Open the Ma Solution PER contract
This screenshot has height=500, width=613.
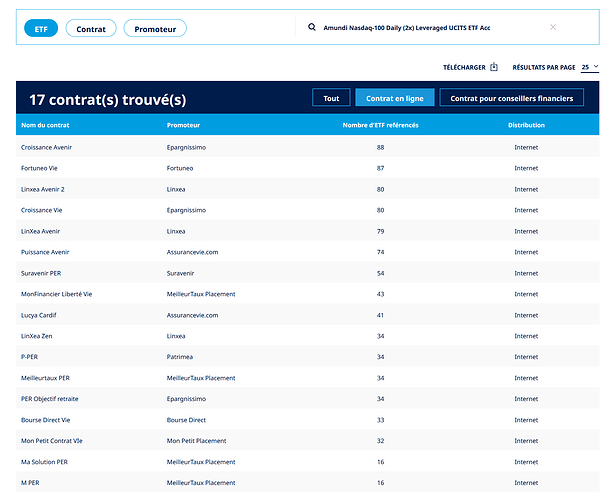(44, 462)
